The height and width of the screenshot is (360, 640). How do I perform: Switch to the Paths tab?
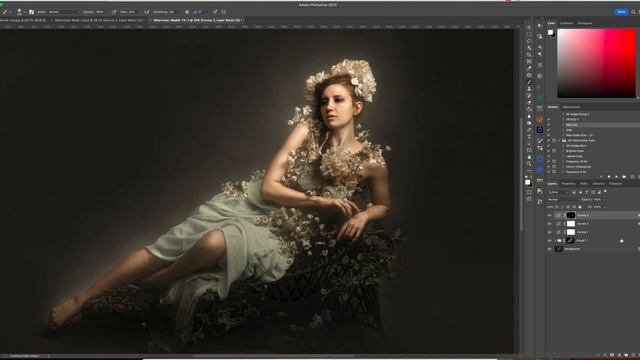[x=584, y=184]
